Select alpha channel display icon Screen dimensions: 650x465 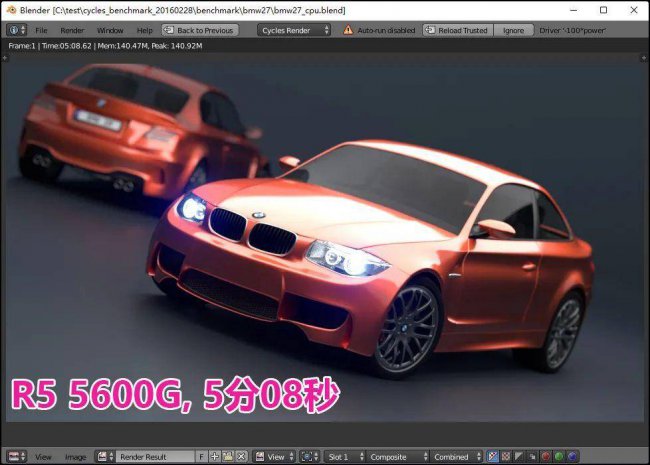(519, 457)
